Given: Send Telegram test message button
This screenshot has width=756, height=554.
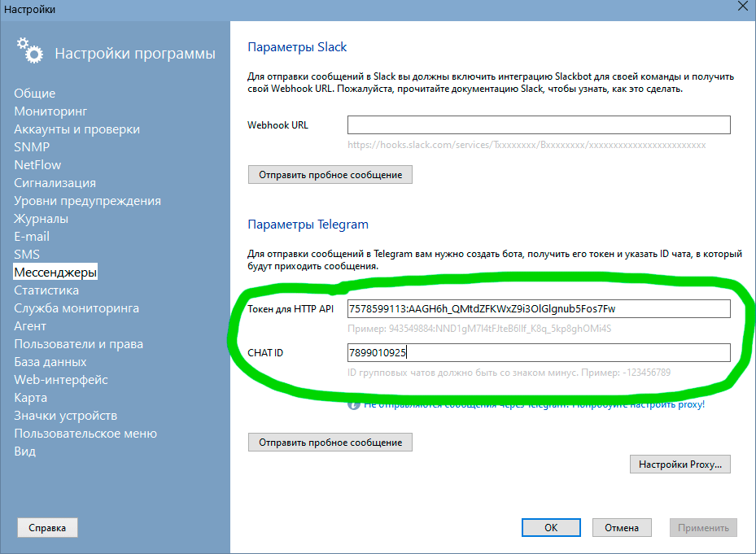Looking at the screenshot, I should click(x=330, y=442).
